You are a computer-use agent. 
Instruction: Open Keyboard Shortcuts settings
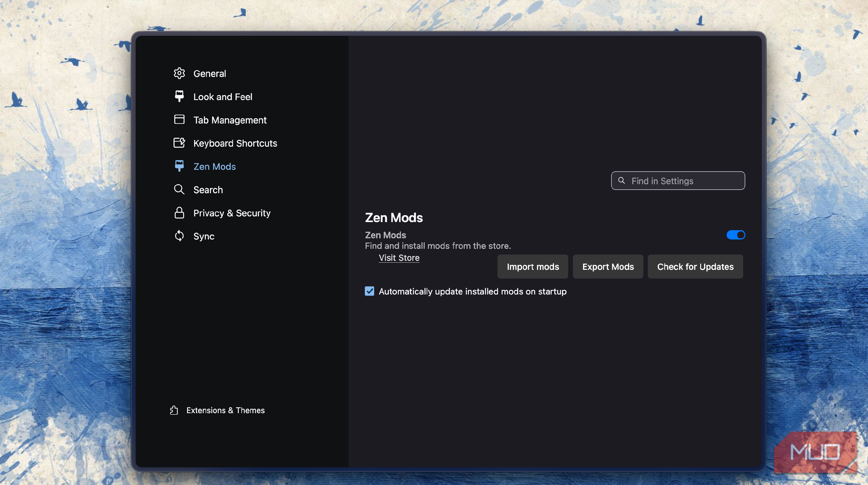tap(235, 143)
